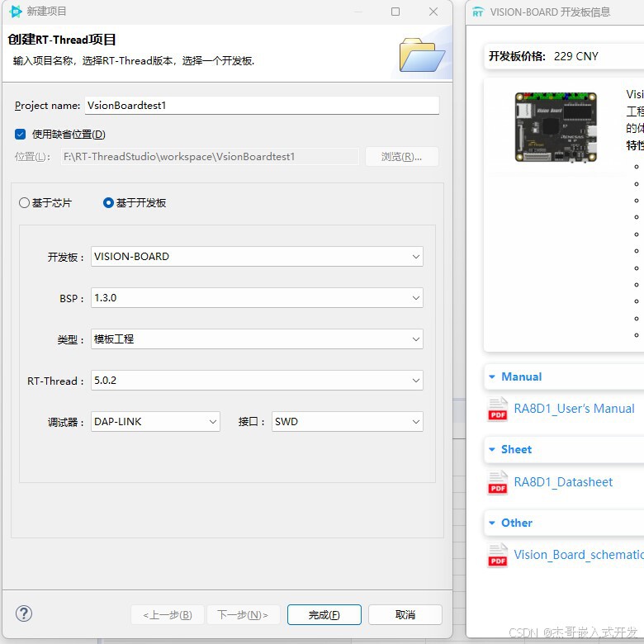Image resolution: width=644 pixels, height=644 pixels.
Task: Click the 取消 cancel button
Action: tap(405, 614)
